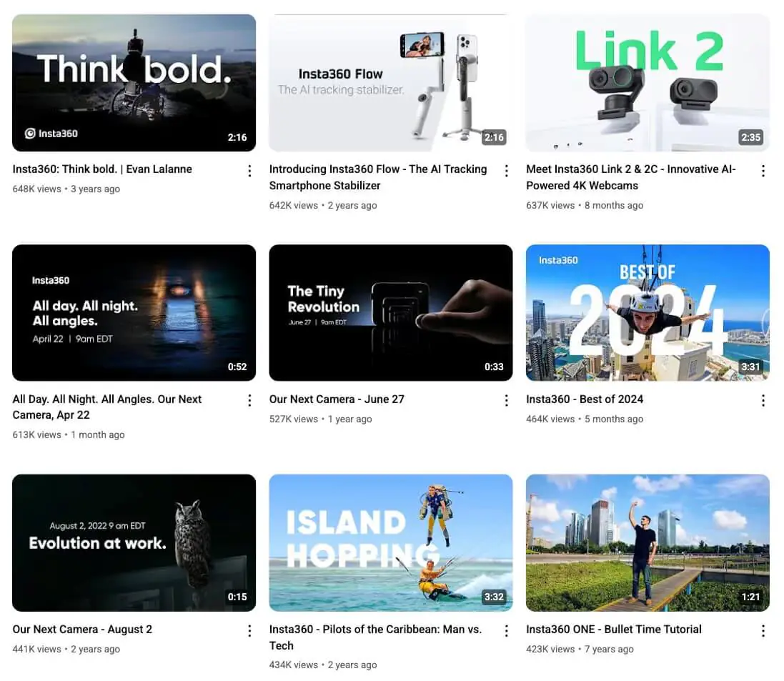Image resolution: width=784 pixels, height=681 pixels.
Task: Open title Introducing Insta360 Flow AI Tracking Stabilizer
Action: point(378,177)
